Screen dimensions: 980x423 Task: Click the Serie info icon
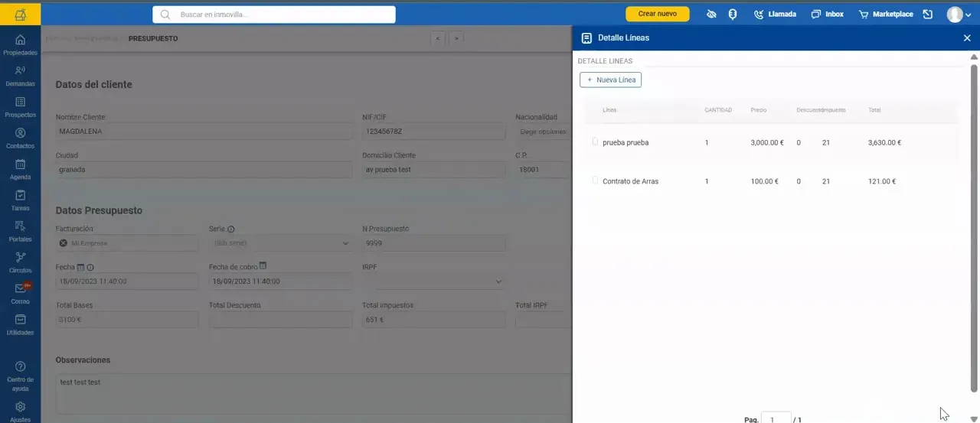(x=231, y=229)
